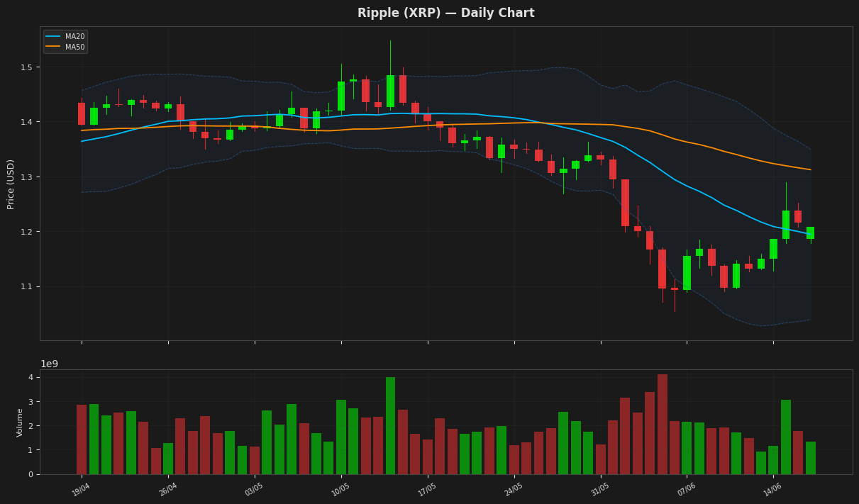Click the volume tick label 0

point(31,474)
